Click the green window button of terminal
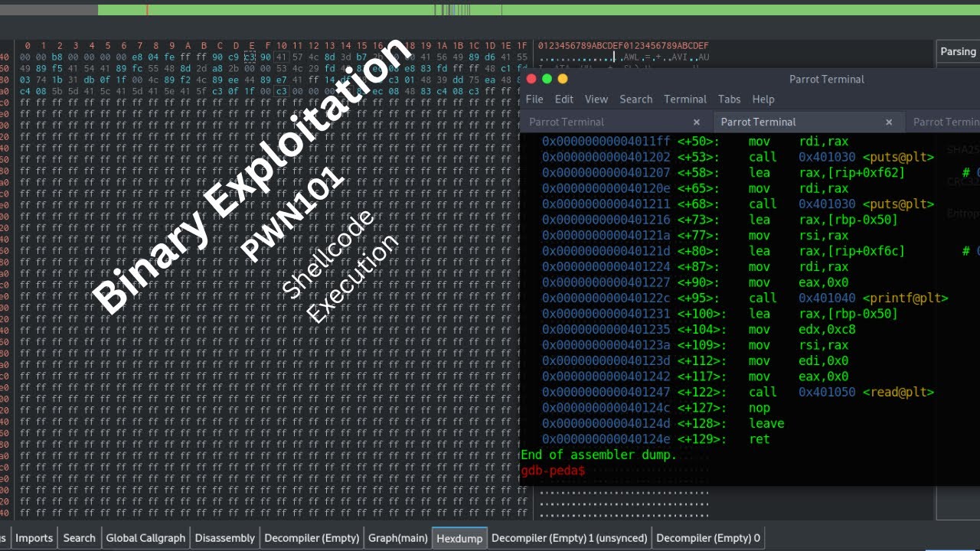This screenshot has width=980, height=551. point(547,79)
